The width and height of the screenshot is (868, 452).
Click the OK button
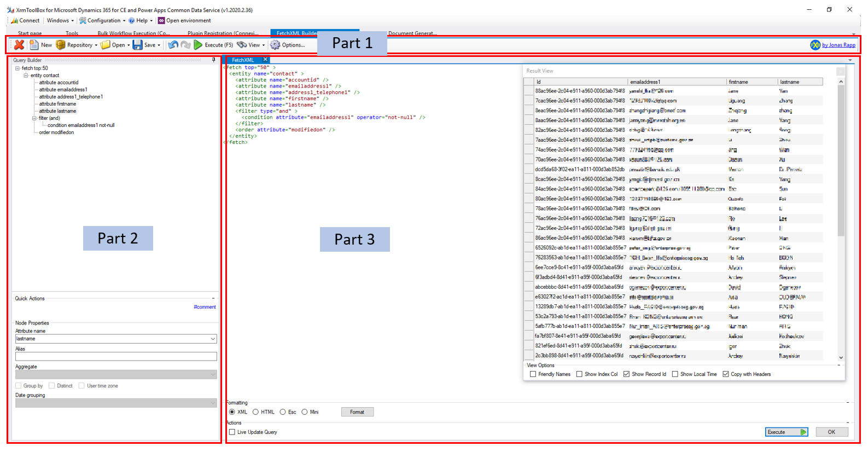pos(831,432)
